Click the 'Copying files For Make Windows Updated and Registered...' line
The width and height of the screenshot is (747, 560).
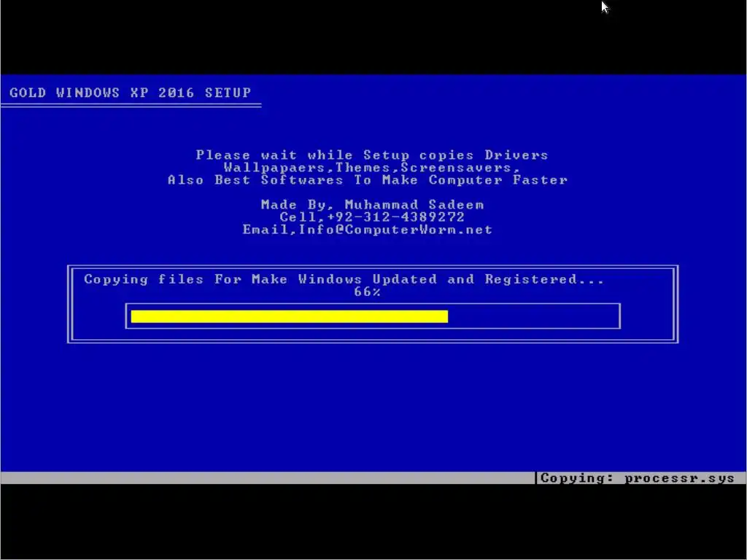click(x=344, y=279)
